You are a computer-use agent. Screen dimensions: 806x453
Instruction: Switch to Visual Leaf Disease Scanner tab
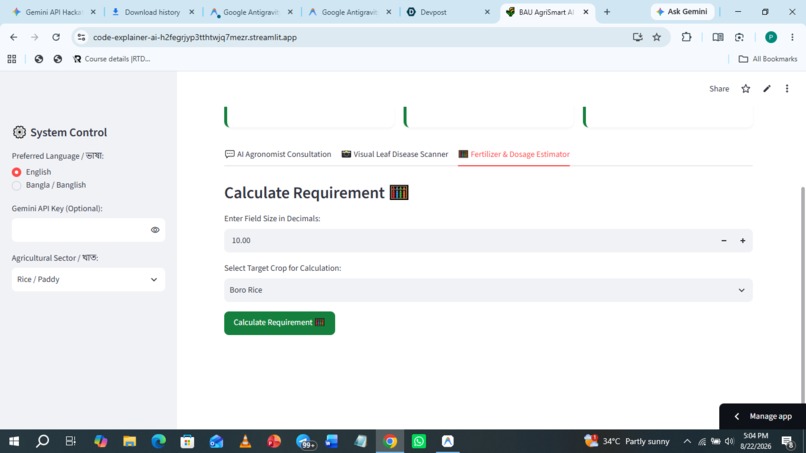tap(395, 154)
